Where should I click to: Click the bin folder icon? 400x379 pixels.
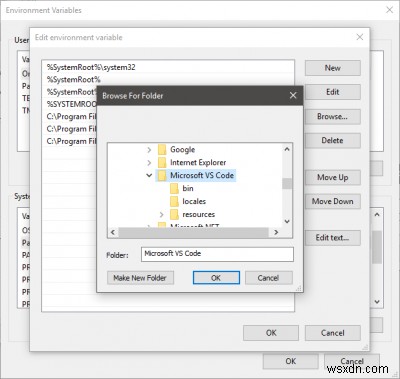174,189
